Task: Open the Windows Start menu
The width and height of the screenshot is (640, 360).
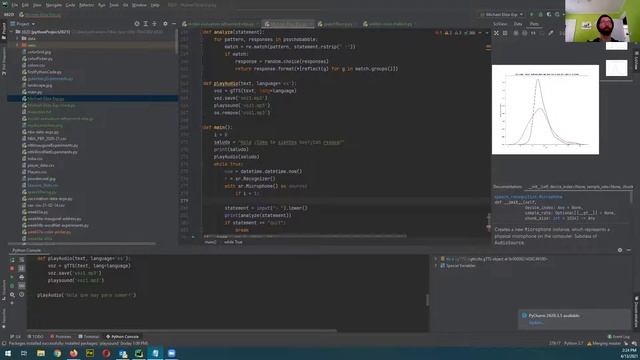Action: 8,353
